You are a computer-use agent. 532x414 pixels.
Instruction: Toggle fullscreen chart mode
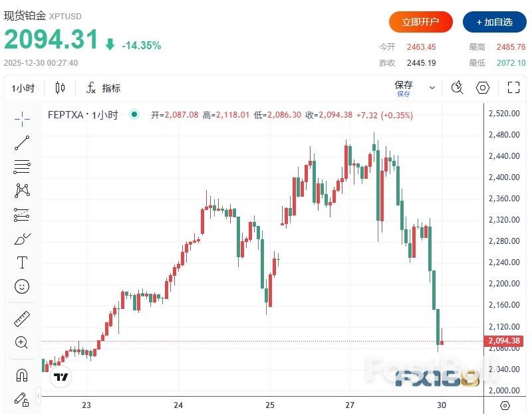[513, 88]
